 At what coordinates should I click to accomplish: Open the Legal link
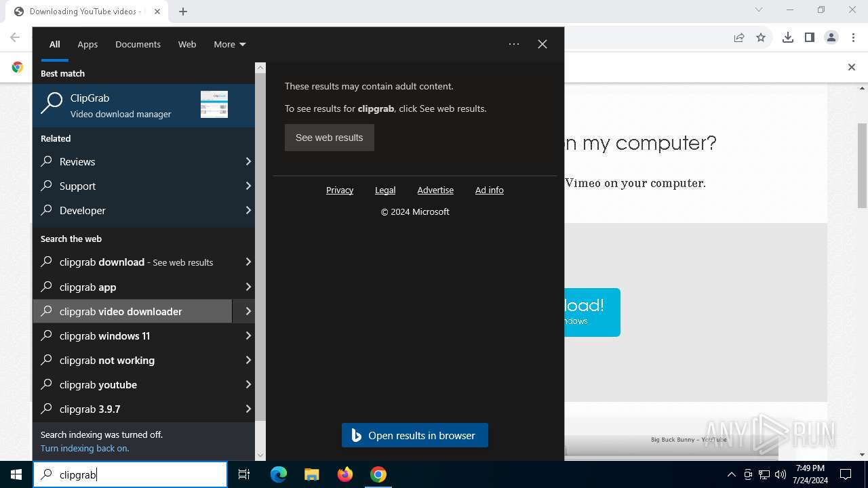point(385,190)
